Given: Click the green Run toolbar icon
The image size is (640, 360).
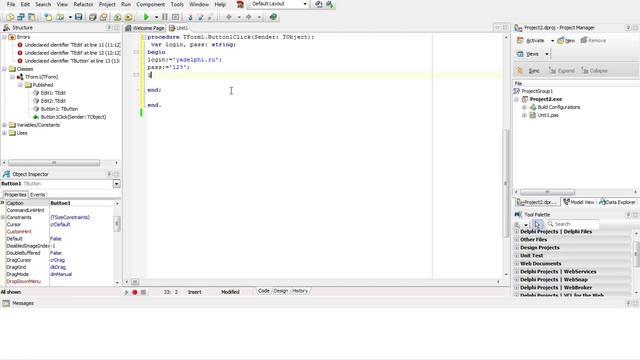Looking at the screenshot, I should (x=146, y=17).
